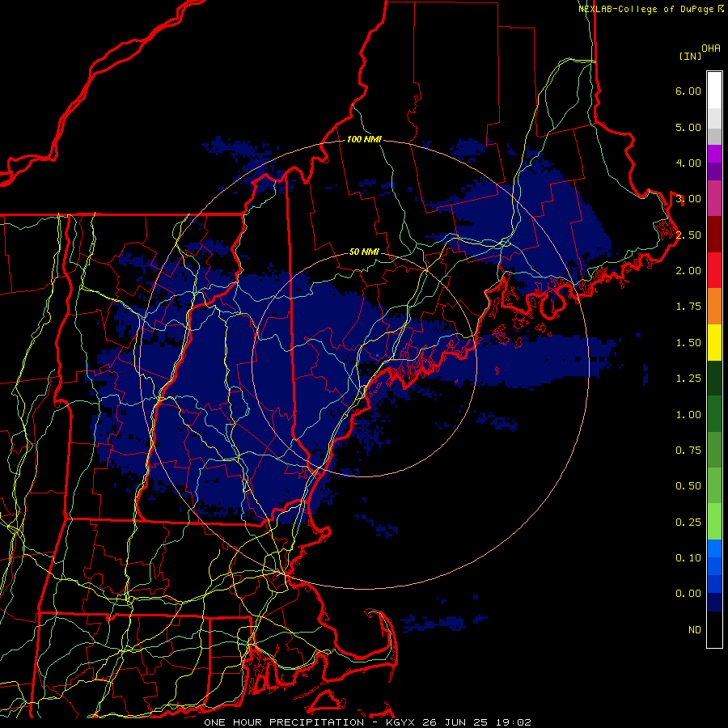728x728 pixels.
Task: Select the bright red legend swatch
Action: point(714,270)
